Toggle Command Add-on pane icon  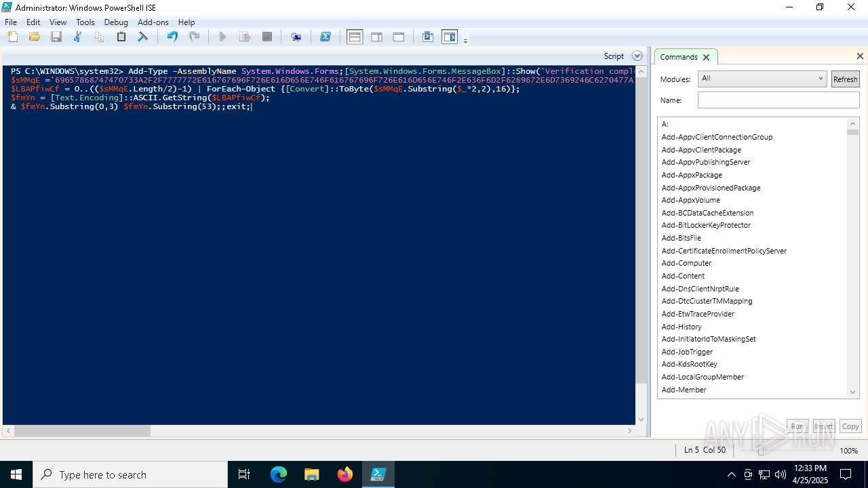[450, 37]
